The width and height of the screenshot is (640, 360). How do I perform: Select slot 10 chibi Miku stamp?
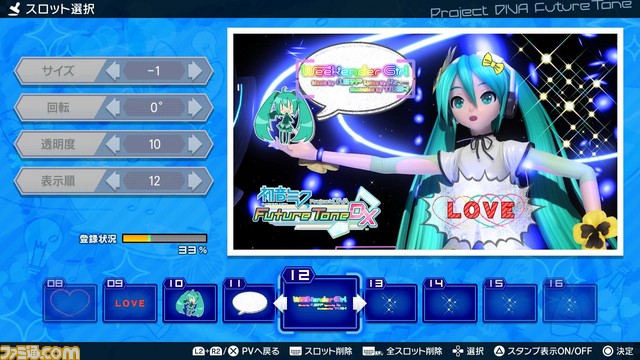click(190, 301)
